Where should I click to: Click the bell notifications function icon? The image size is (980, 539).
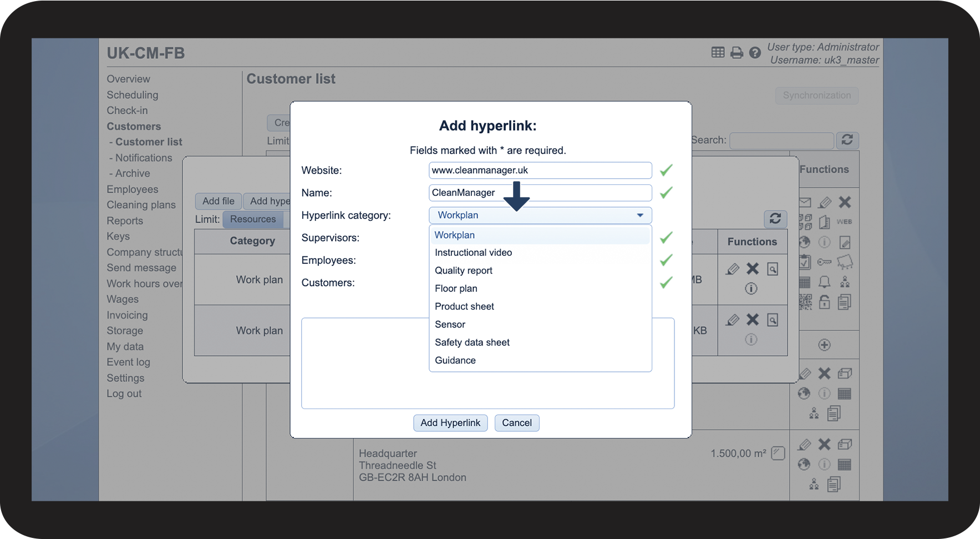click(x=825, y=282)
